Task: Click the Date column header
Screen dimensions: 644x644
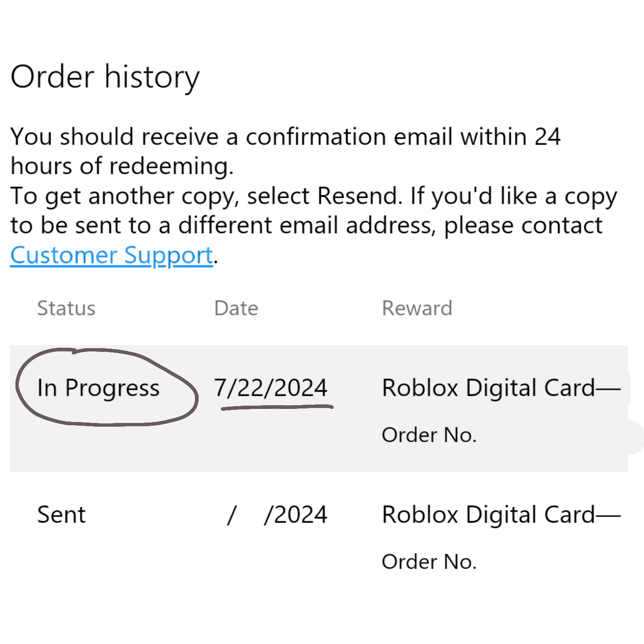Action: point(236,308)
